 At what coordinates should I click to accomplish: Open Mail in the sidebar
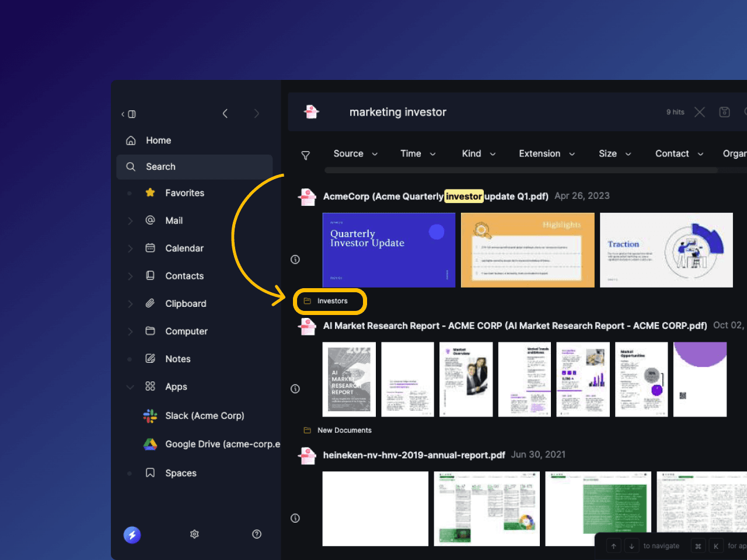pyautogui.click(x=174, y=220)
